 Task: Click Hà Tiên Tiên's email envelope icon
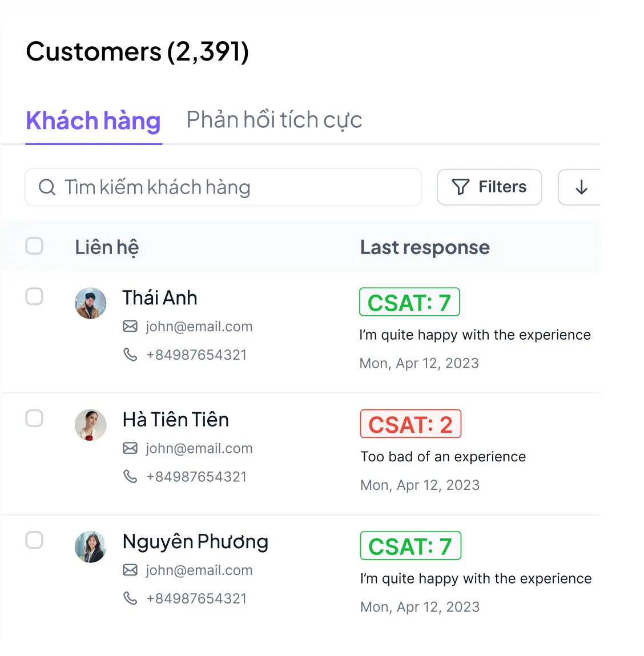click(130, 448)
